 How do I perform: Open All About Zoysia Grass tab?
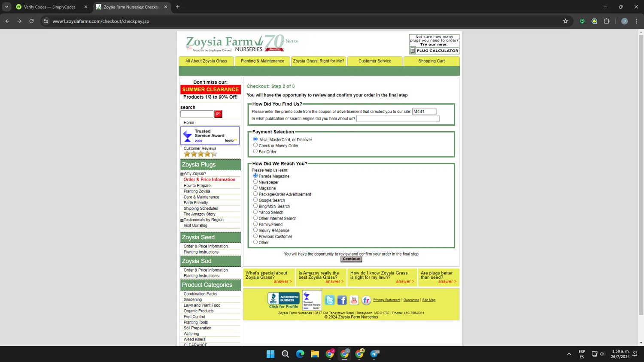point(206,61)
